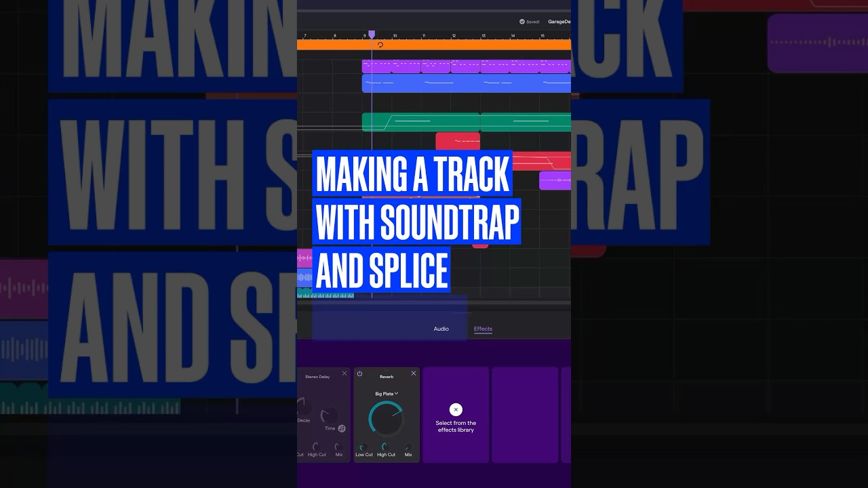This screenshot has width=868, height=488.
Task: Toggle the Reverb effect power button
Action: point(359,373)
